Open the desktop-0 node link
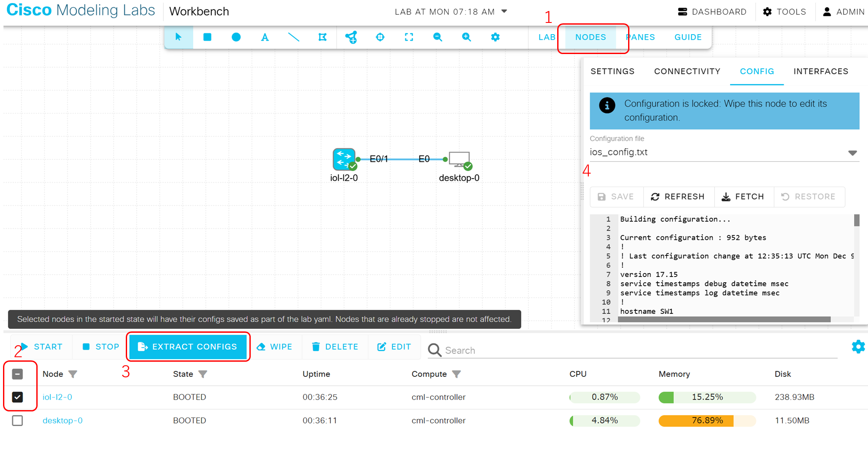Image resolution: width=868 pixels, height=449 pixels. click(x=63, y=420)
